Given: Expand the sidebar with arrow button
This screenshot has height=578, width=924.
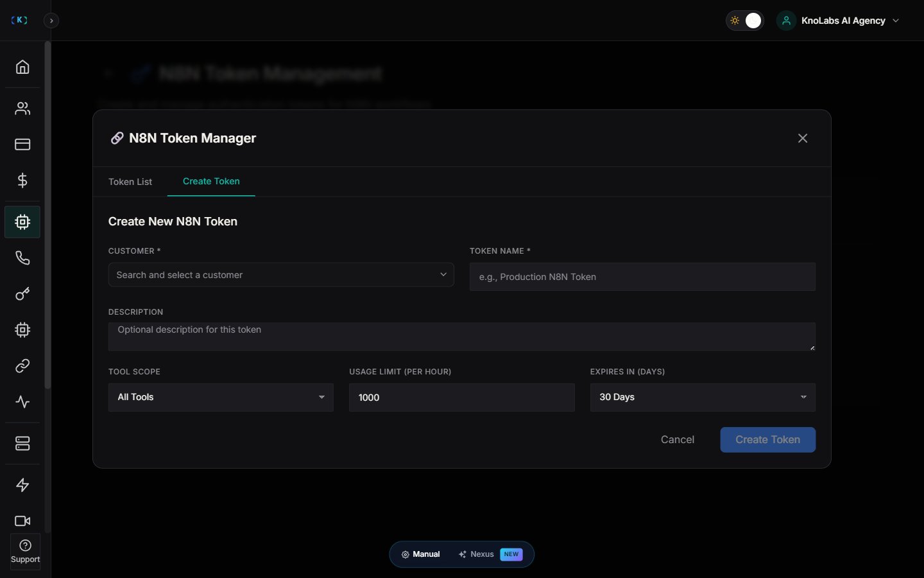Looking at the screenshot, I should click(51, 21).
